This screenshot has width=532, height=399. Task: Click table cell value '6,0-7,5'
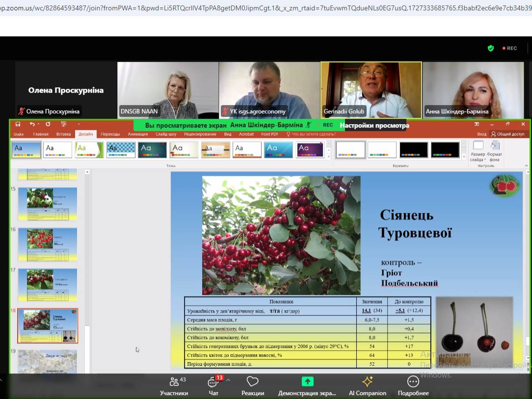372,319
